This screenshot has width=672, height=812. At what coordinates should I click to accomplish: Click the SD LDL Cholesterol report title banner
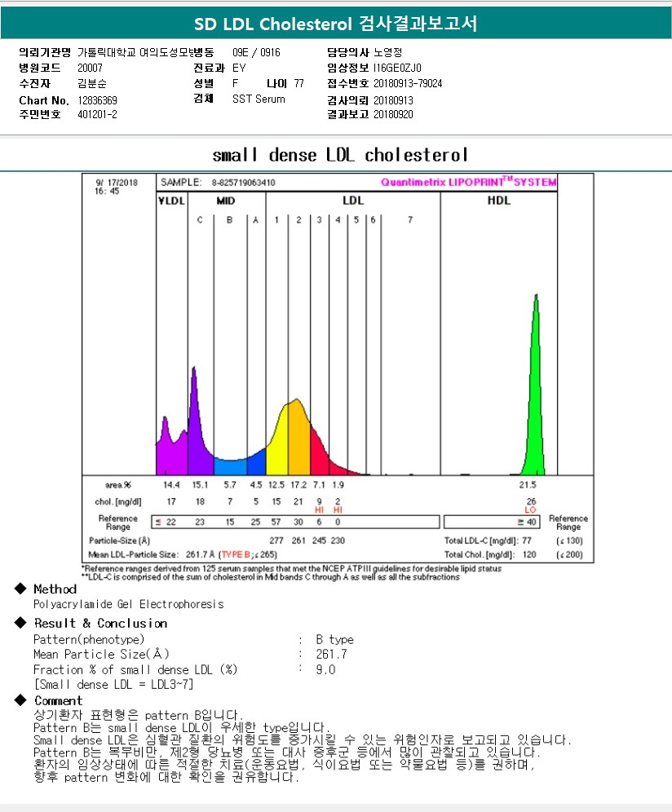tap(336, 24)
